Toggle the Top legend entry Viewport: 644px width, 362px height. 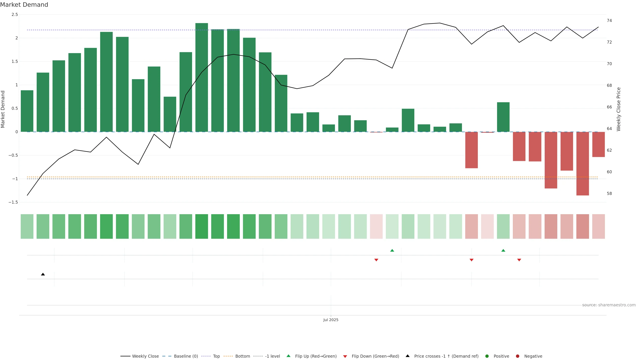click(216, 356)
